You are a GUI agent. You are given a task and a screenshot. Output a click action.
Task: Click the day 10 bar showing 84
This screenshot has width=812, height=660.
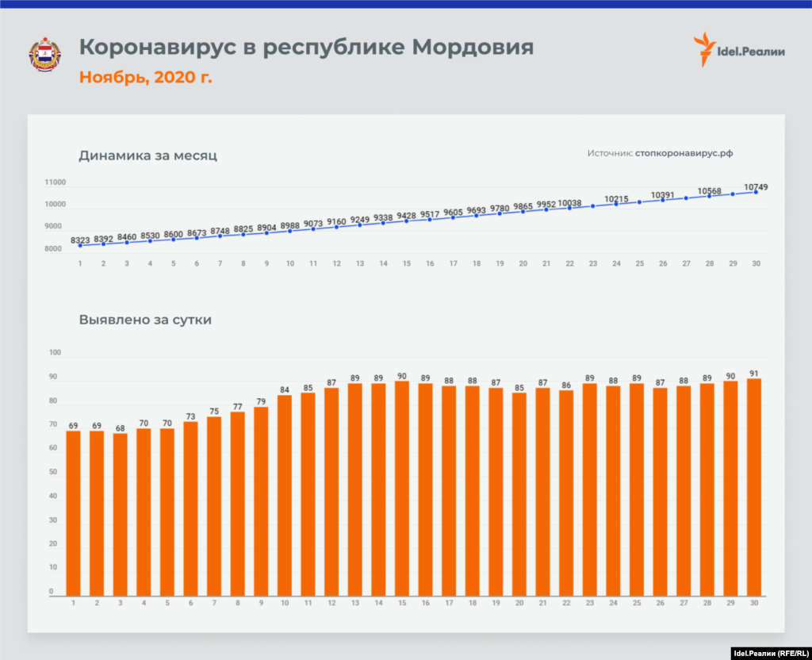pyautogui.click(x=285, y=495)
